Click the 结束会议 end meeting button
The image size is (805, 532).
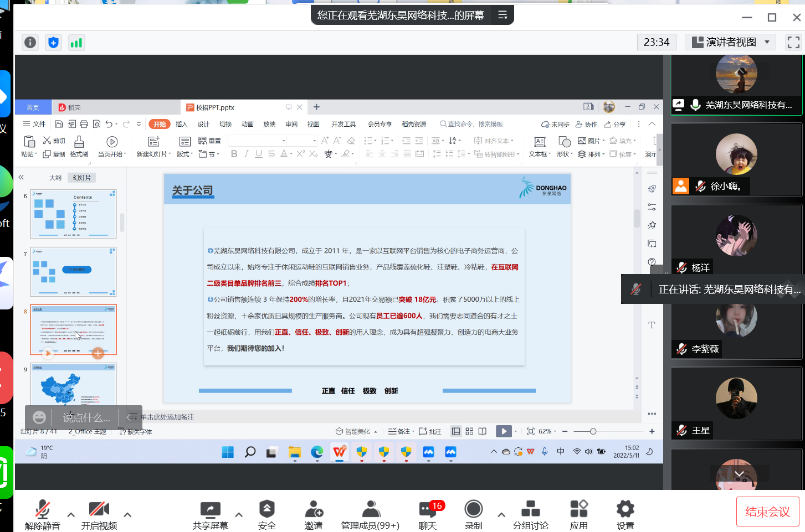click(767, 512)
